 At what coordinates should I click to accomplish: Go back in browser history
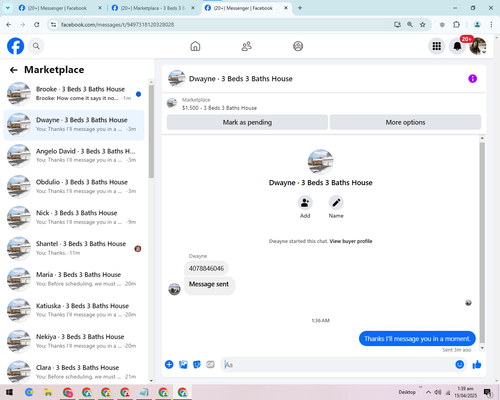point(9,24)
